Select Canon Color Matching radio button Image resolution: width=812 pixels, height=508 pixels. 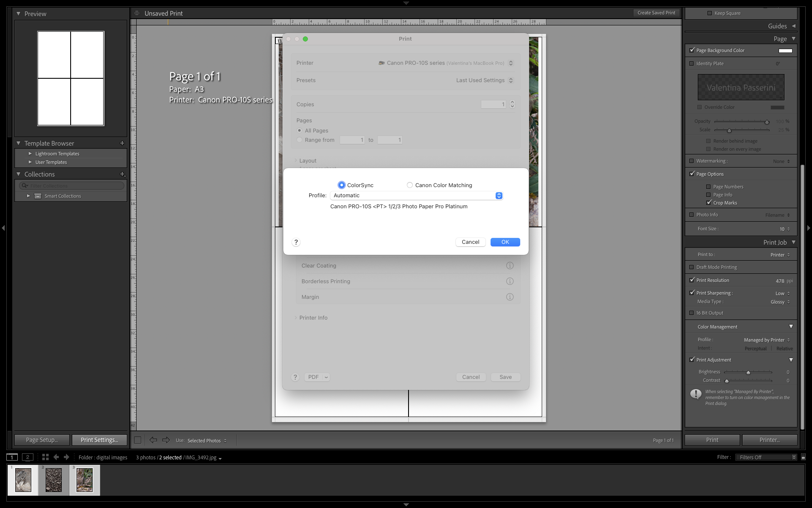pos(410,185)
